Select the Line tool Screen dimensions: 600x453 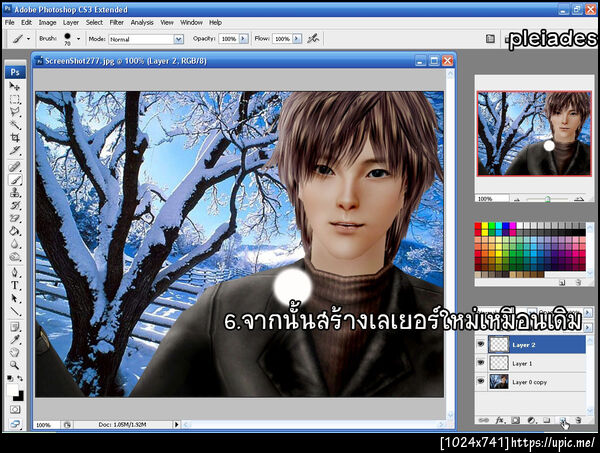click(14, 311)
